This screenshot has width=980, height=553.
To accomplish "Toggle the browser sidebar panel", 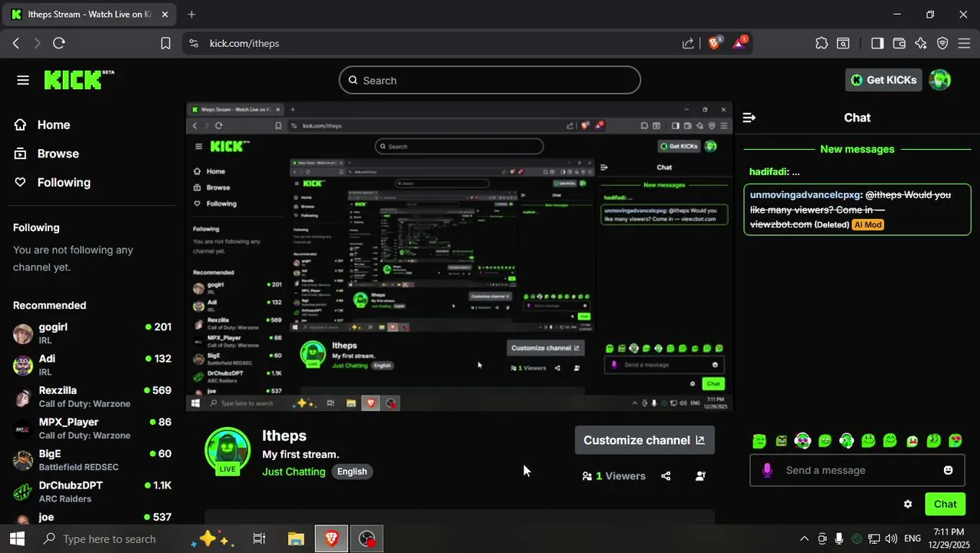I will click(877, 43).
